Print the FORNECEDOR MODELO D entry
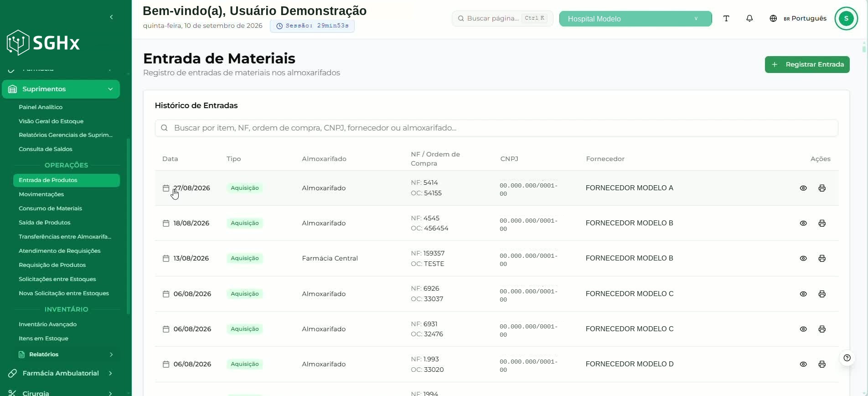The height and width of the screenshot is (396, 868). (x=822, y=364)
